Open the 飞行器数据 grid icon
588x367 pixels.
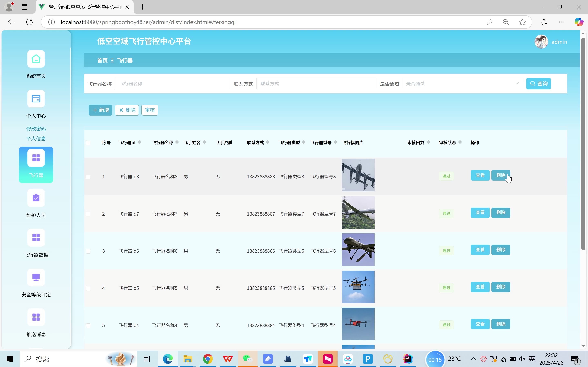click(36, 237)
